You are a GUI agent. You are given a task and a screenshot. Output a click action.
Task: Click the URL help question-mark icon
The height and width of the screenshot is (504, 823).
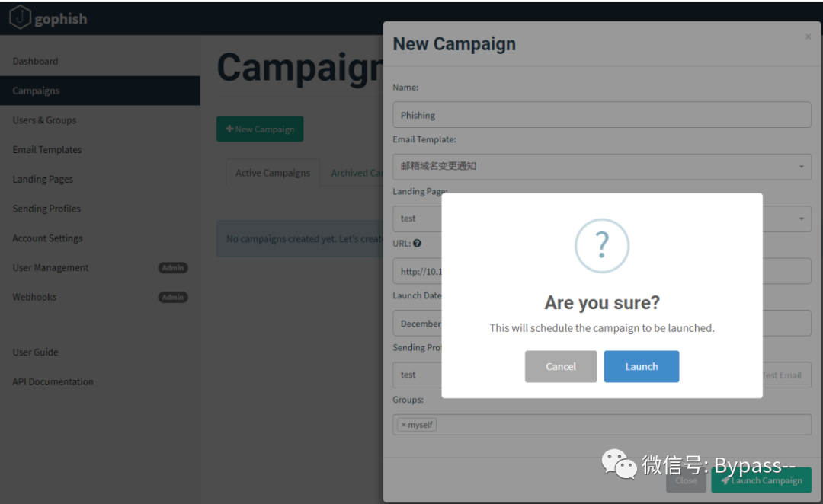pos(417,244)
